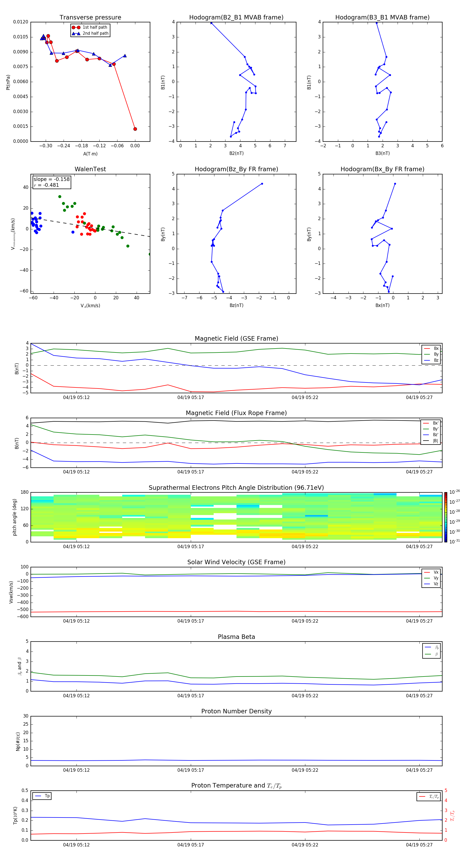The height and width of the screenshot is (868, 473).
Task: Click the "Hodogram(B3_B1 MVAB frame)" title
Action: tap(382, 18)
